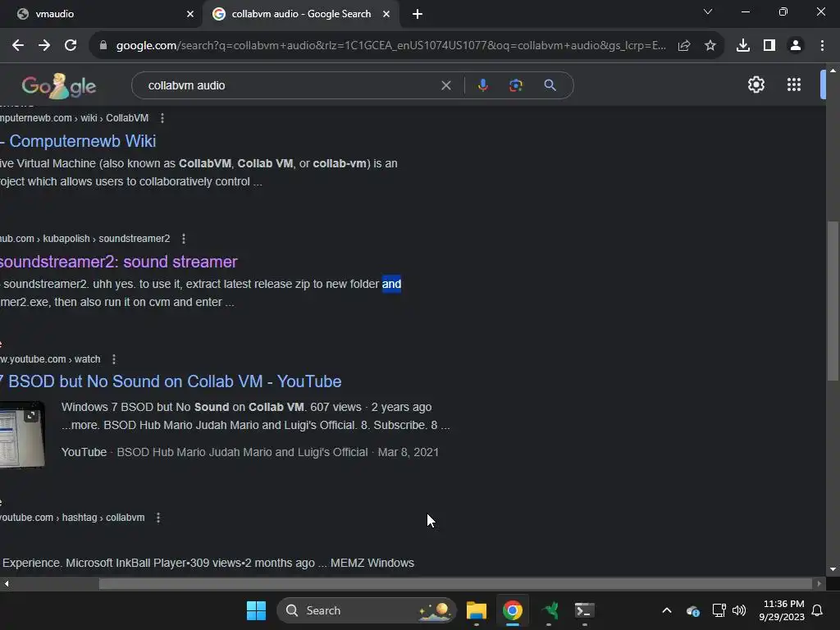
Task: Click the vertical scrollbar thumb
Action: [833, 300]
